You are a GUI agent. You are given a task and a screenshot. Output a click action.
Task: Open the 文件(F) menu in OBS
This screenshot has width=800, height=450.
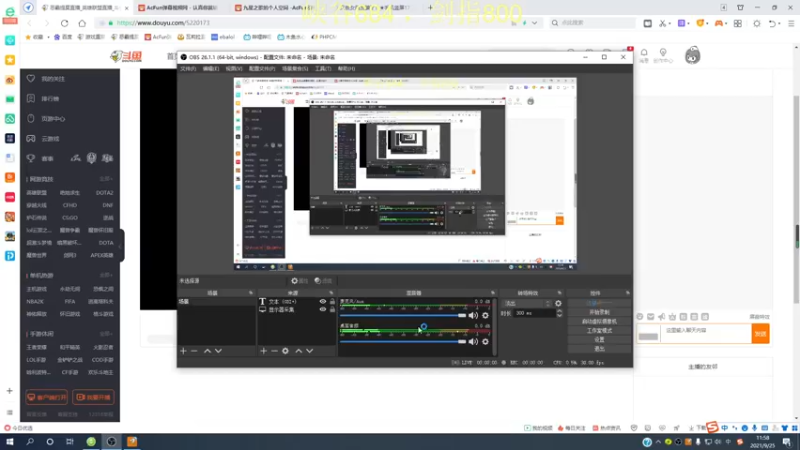[188, 68]
